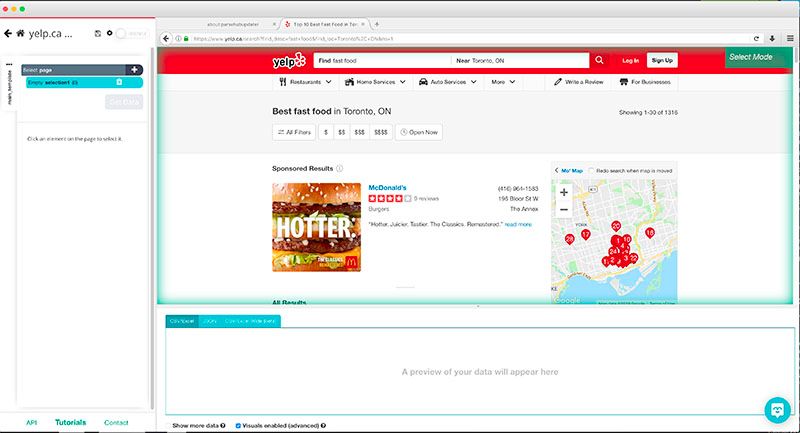This screenshot has height=433, width=800.
Task: Open a new browser tab with plus
Action: [377, 24]
